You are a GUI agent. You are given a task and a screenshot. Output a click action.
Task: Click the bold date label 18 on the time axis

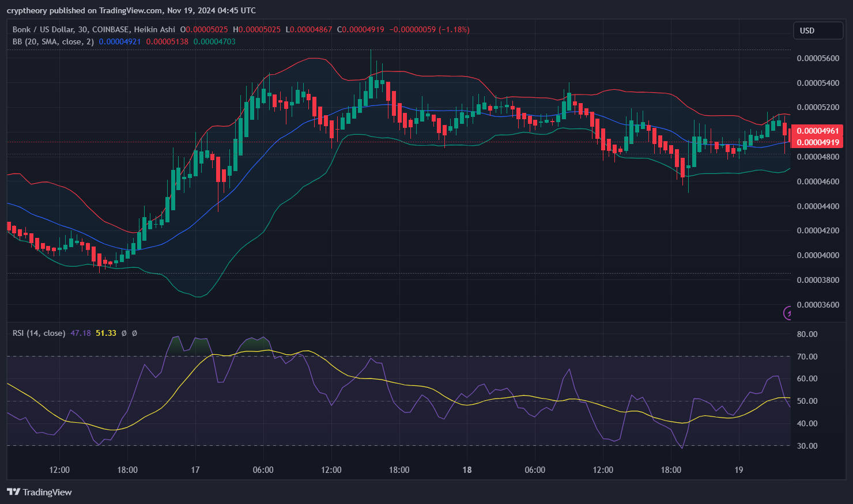(467, 470)
